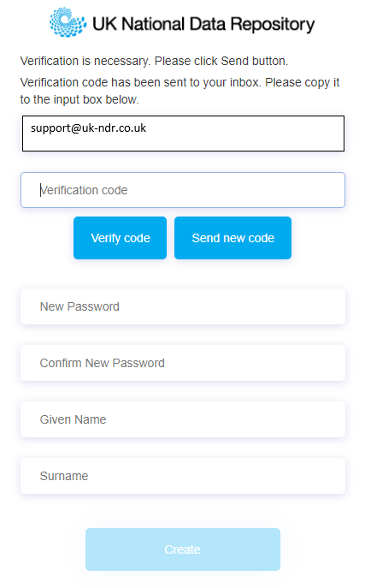Click the 'Repository' word in the header
Screen dimensions: 365x588
[273, 24]
